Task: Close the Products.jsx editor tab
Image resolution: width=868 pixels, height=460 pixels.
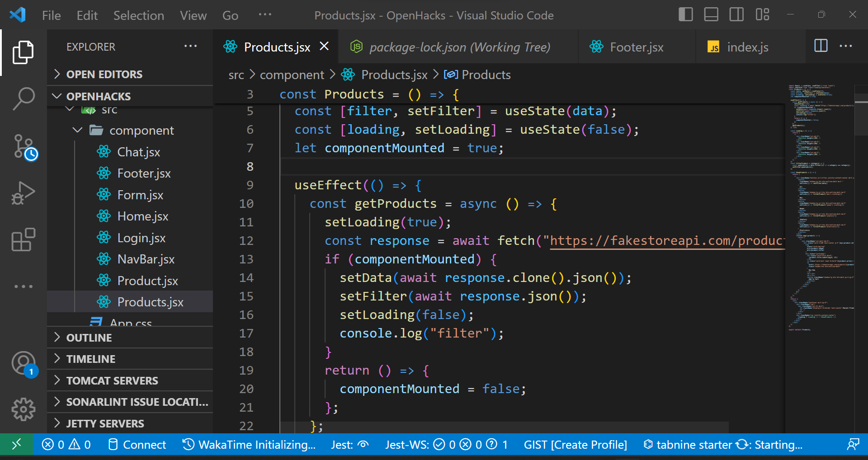Action: 324,46
